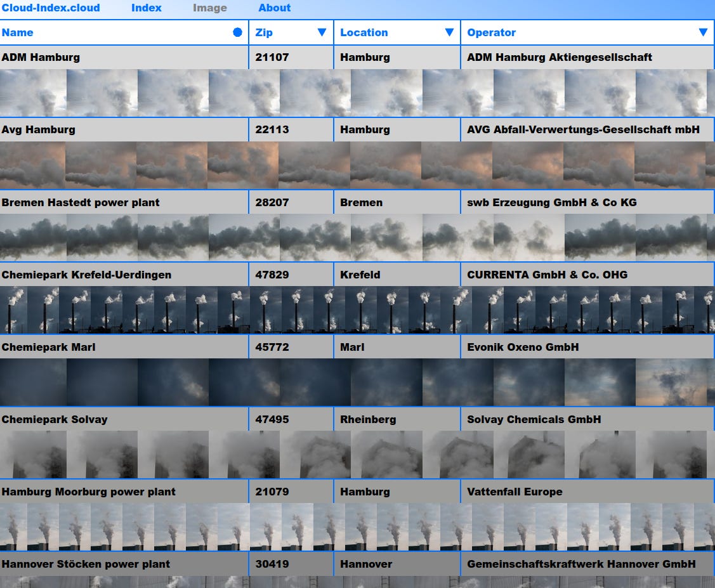Select Hamburg Moorburg power plant name
The height and width of the screenshot is (588, 715).
click(88, 492)
